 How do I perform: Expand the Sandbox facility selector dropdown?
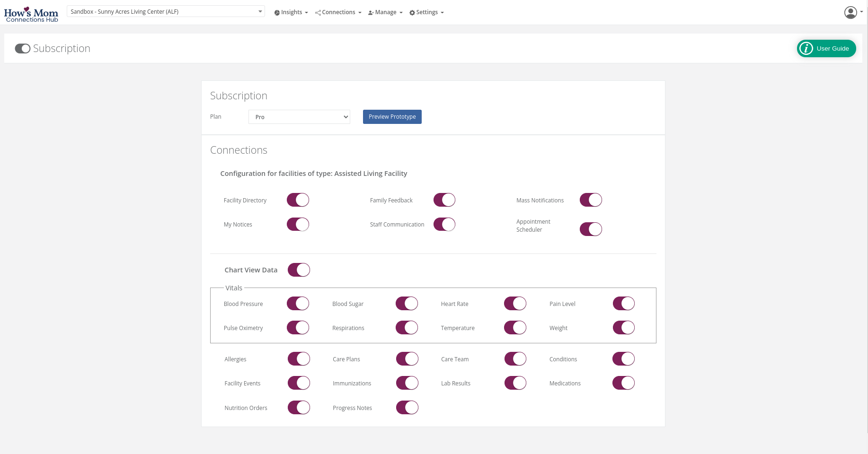(x=166, y=12)
